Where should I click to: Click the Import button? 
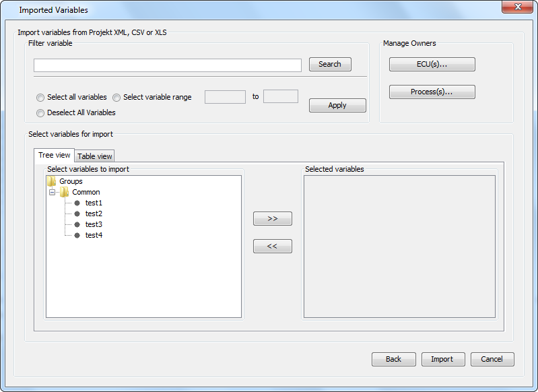443,359
